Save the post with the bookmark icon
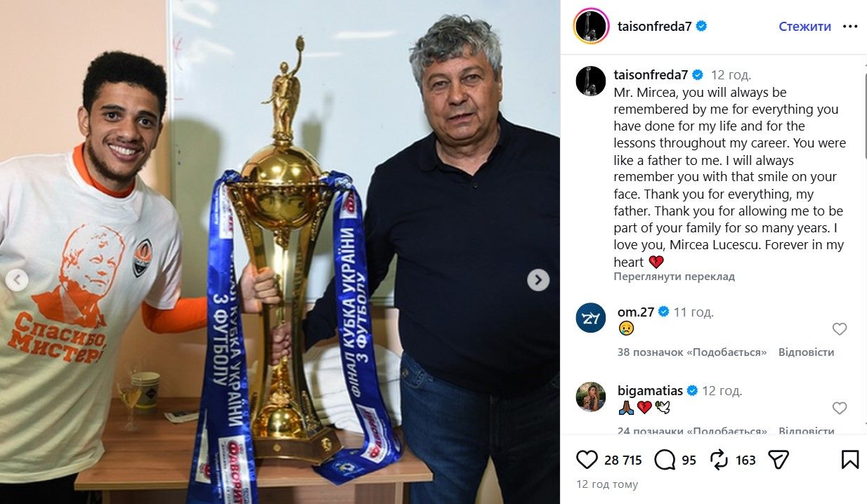Screen dimensions: 867x504 (849, 460)
